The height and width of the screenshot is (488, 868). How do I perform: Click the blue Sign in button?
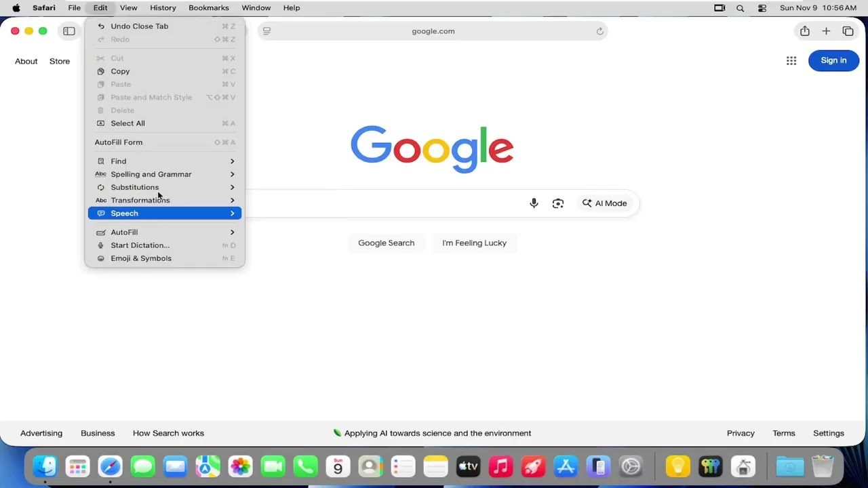(x=833, y=60)
